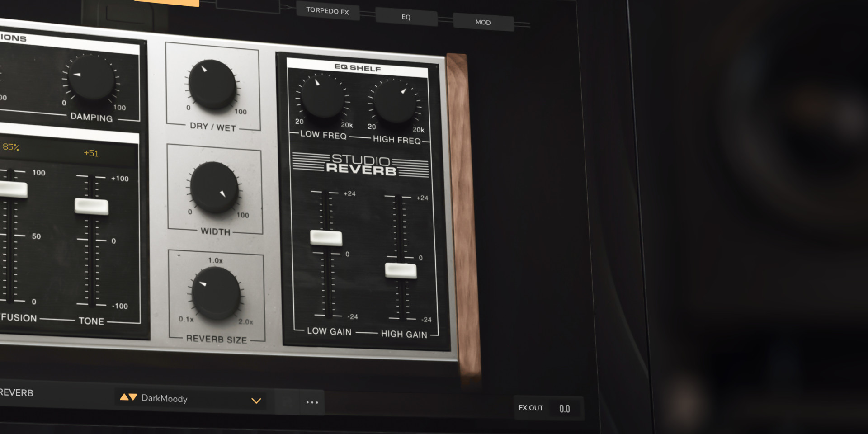Edit the FX OUT value field
The width and height of the screenshot is (868, 434).
pyautogui.click(x=565, y=408)
